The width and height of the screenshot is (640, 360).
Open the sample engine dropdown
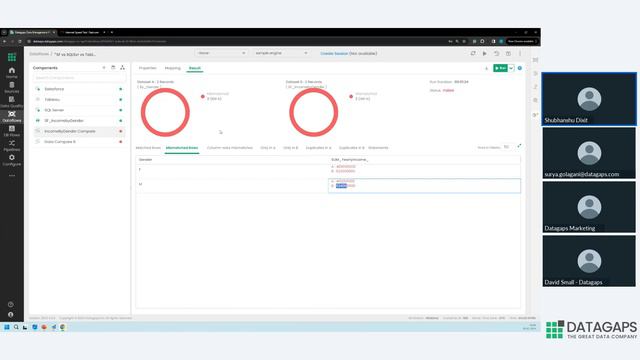pos(281,53)
